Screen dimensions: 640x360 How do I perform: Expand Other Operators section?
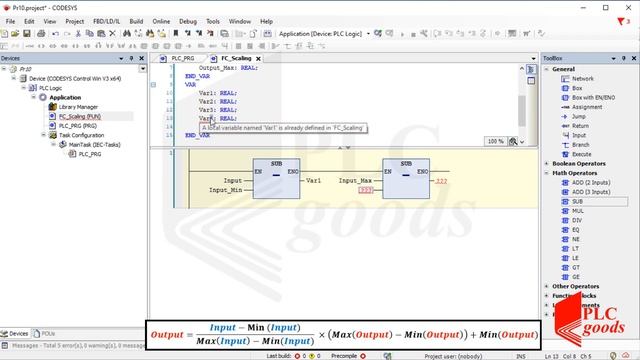click(x=547, y=286)
